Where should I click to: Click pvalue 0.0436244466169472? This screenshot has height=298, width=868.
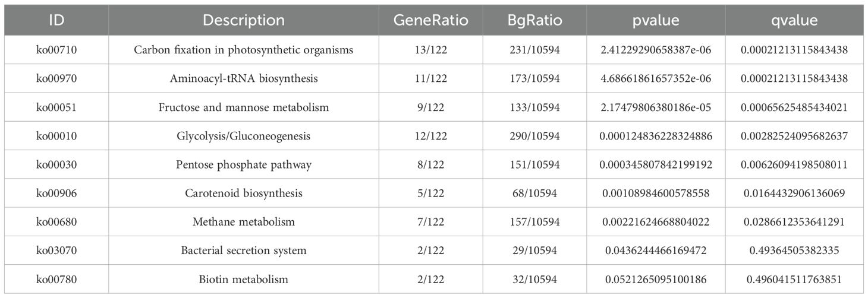pos(655,251)
